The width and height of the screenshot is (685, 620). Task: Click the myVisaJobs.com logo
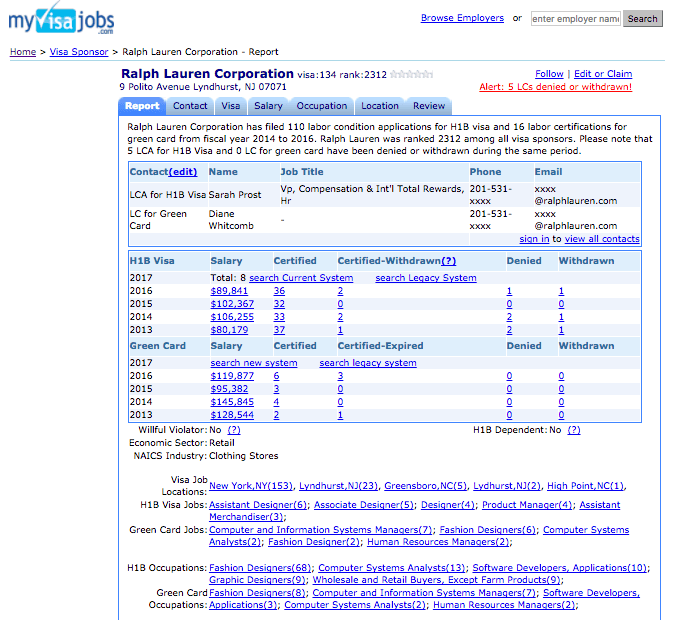pos(62,19)
